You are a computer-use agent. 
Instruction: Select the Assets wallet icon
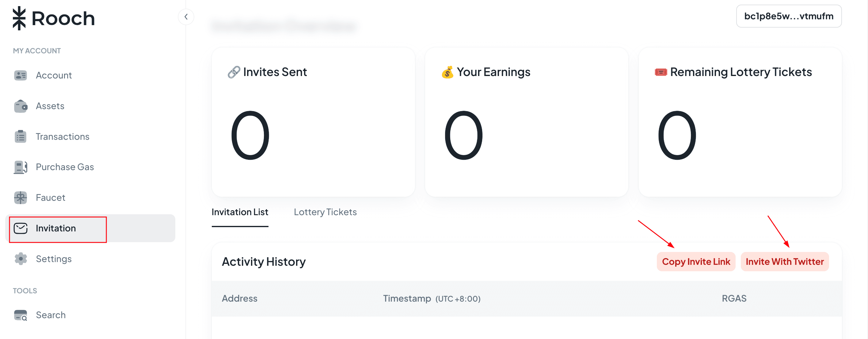click(x=21, y=106)
